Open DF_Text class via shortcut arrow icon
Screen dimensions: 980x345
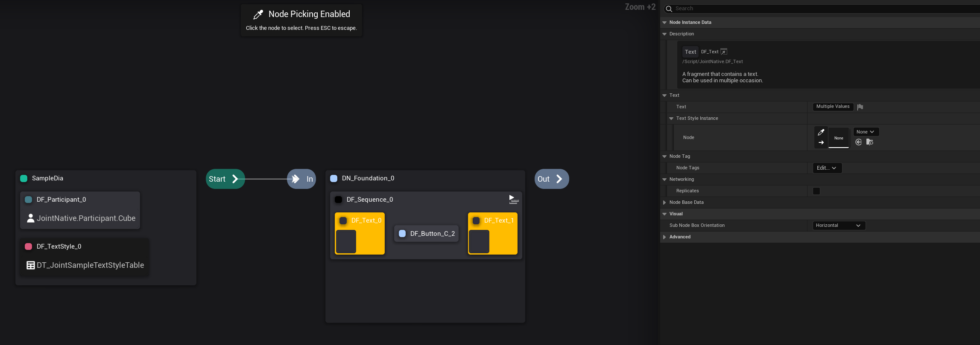(724, 52)
